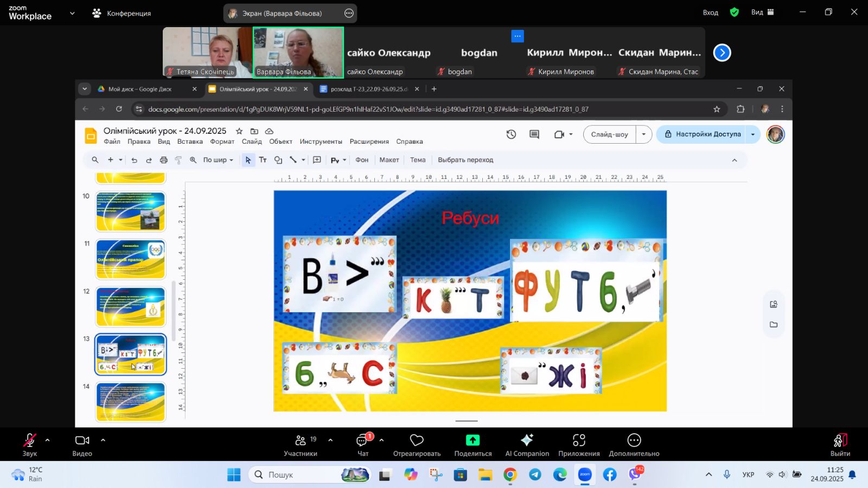The width and height of the screenshot is (868, 488).
Task: Click the Undo arrow in toolbar
Action: [134, 160]
